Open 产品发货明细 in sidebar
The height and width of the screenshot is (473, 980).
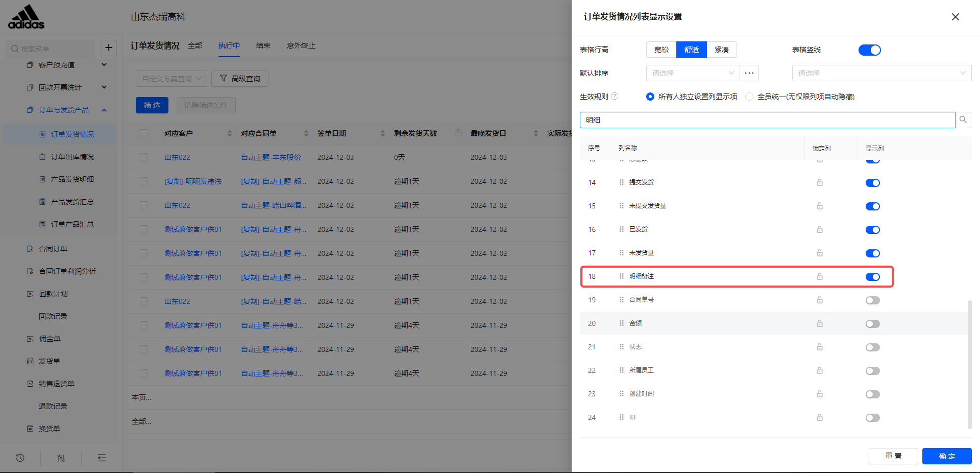(72, 179)
